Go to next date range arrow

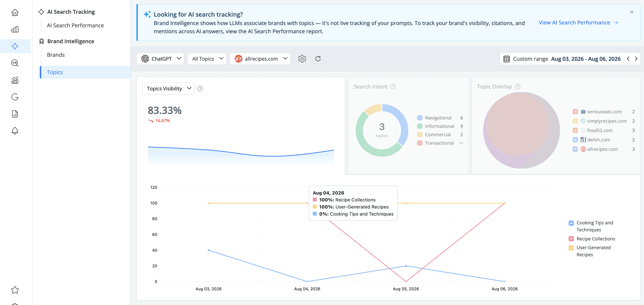click(636, 59)
